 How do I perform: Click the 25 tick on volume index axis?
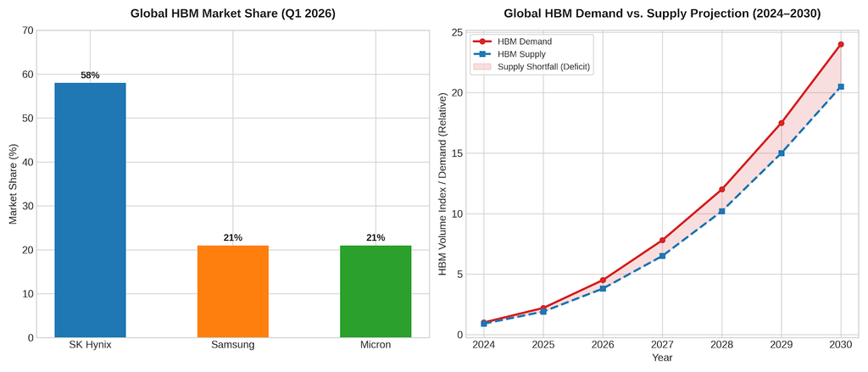[457, 32]
